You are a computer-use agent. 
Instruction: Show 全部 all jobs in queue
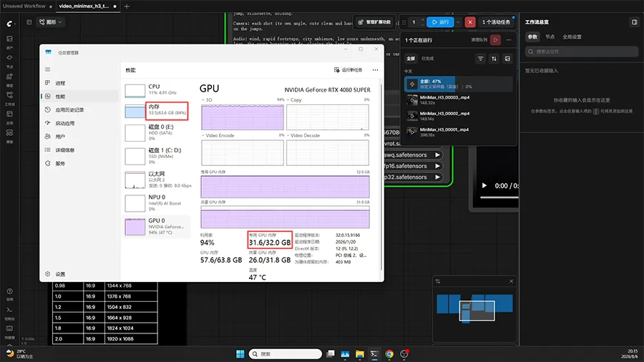point(411,59)
